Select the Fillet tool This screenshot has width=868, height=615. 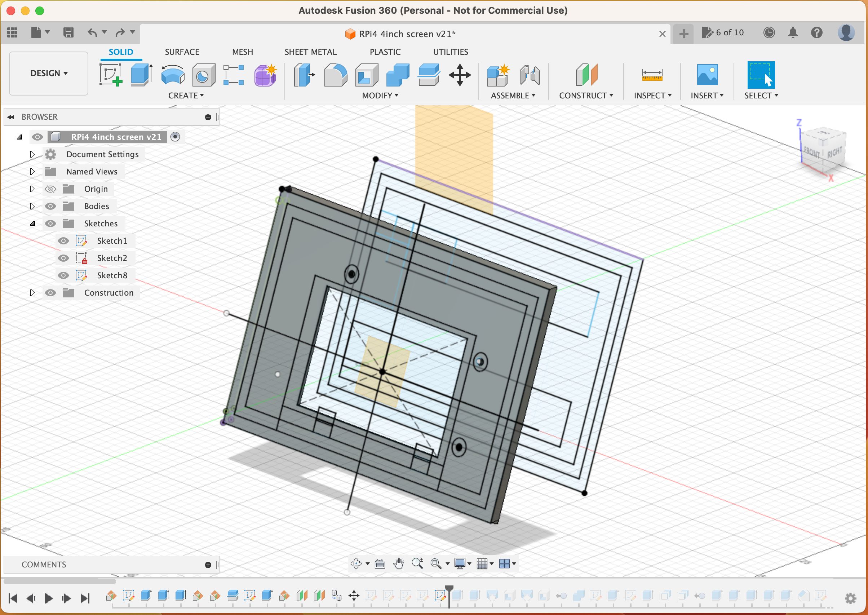336,75
